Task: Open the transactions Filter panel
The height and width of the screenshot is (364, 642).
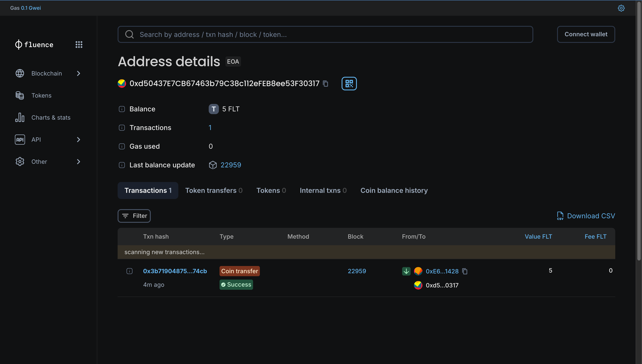Action: [x=134, y=216]
